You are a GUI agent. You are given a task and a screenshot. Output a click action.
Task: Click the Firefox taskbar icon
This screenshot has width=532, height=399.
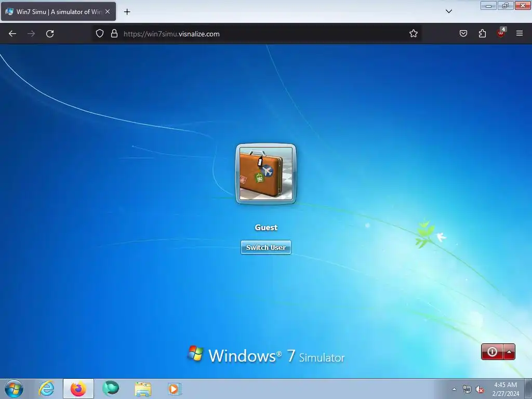[78, 389]
